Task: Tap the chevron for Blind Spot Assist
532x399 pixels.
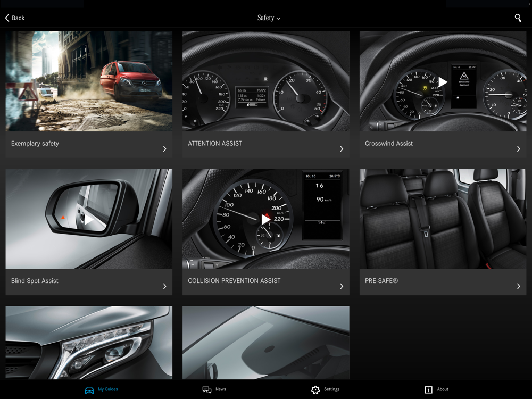Action: click(164, 286)
